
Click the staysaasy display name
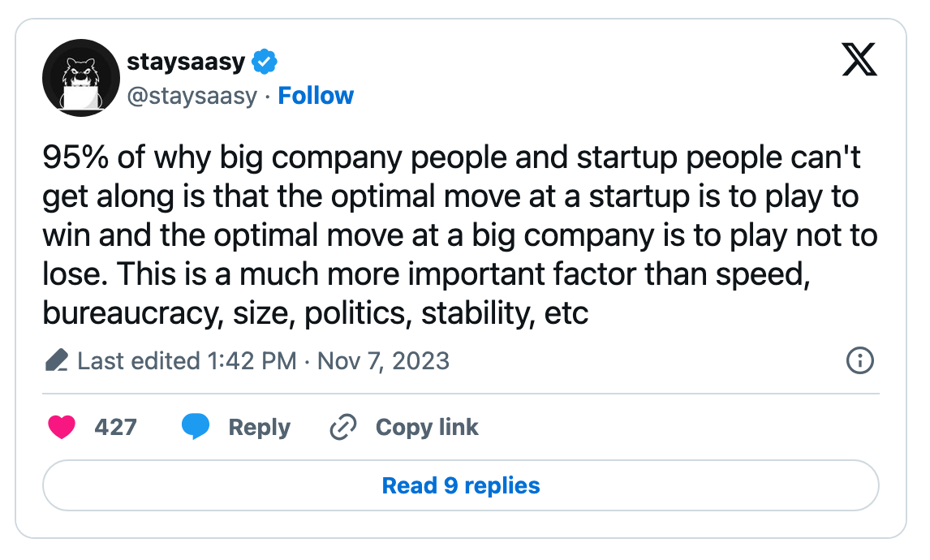(186, 62)
